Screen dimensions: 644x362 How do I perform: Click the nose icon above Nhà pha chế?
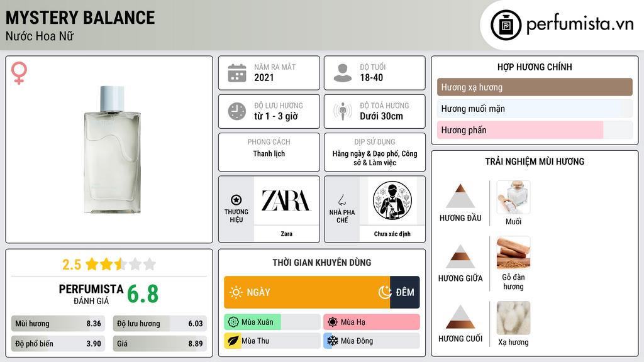(x=341, y=200)
